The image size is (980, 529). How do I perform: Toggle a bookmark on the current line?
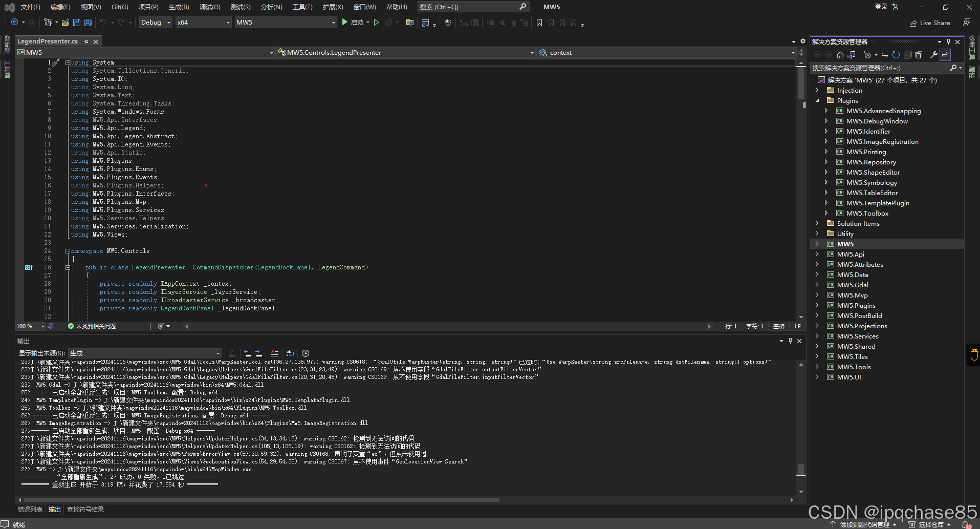tap(539, 23)
